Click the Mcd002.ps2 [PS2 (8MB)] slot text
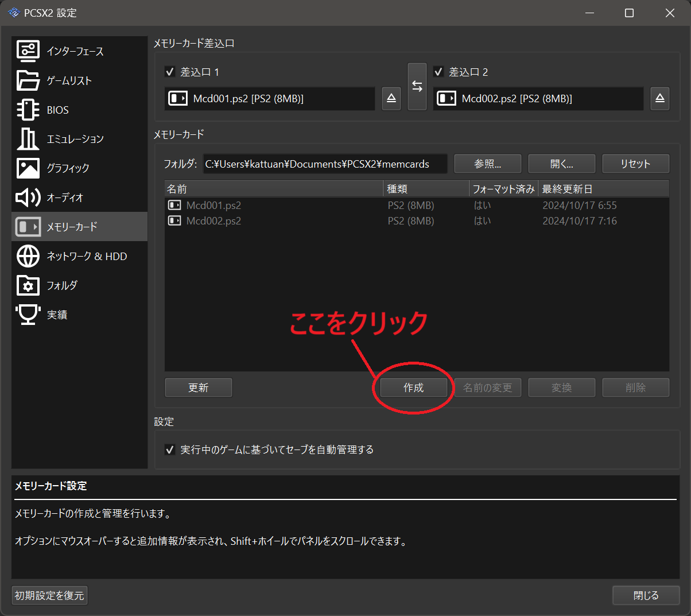This screenshot has width=691, height=616. [517, 99]
